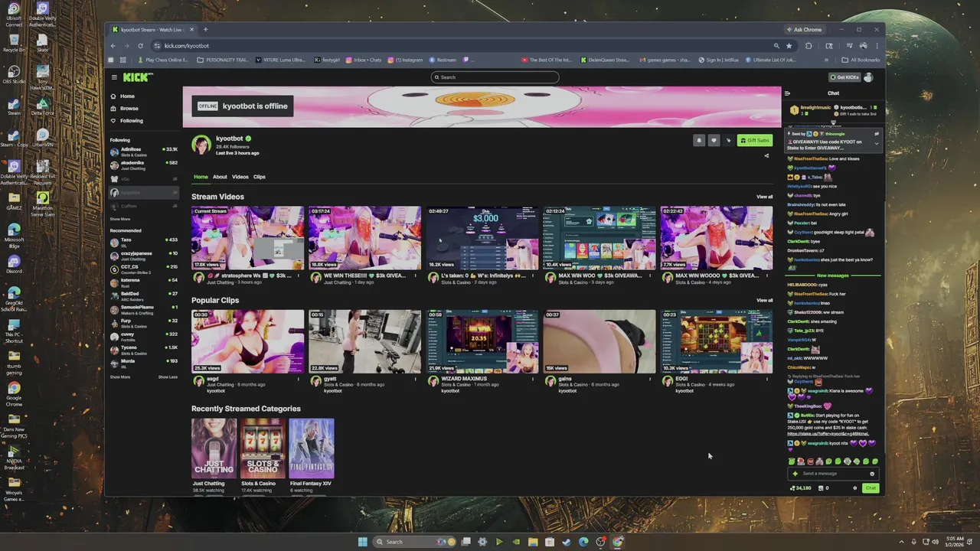Click the Get KICKs button
980x551 pixels.
coord(844,77)
